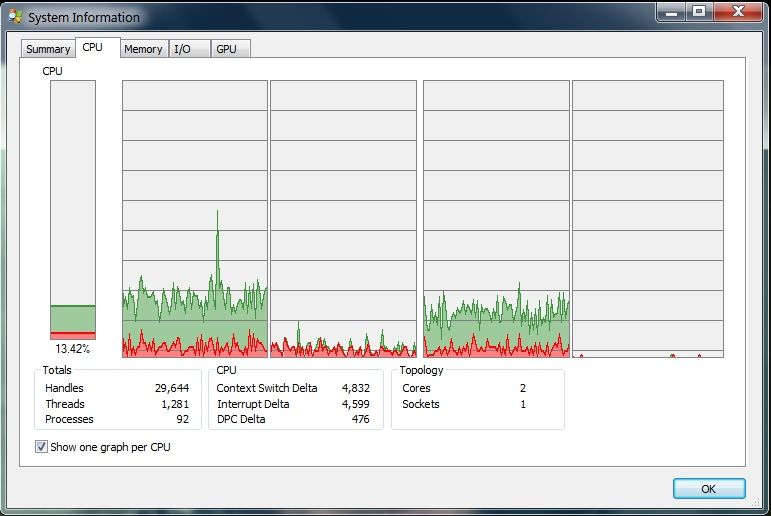Click the 13.42% CPU usage value
The width and height of the screenshot is (771, 516).
tap(72, 349)
